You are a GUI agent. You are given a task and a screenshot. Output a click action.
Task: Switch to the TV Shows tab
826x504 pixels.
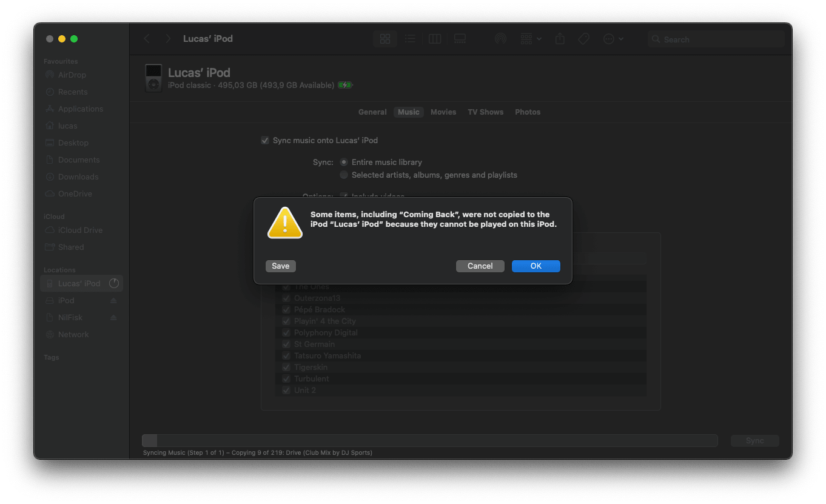tap(486, 112)
